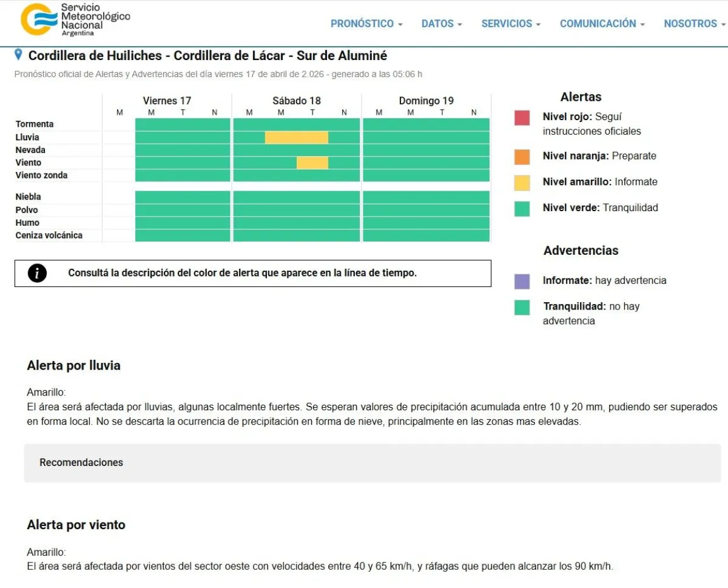The height and width of the screenshot is (588, 728).
Task: Expand the SERVICIOS dropdown menu
Action: tap(510, 24)
